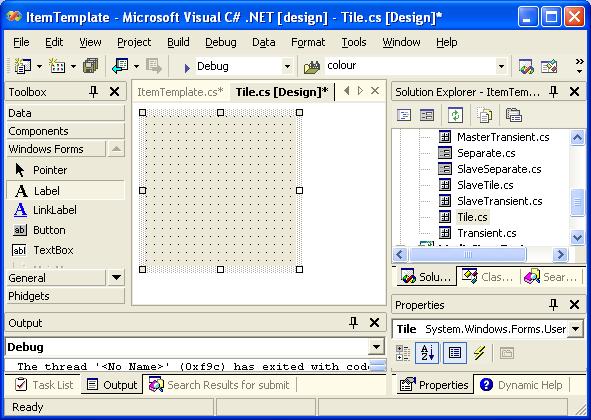591x420 pixels.
Task: Click the Find in Files icon
Action: 312,67
